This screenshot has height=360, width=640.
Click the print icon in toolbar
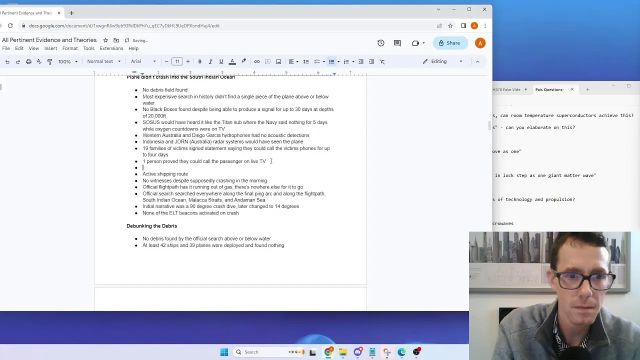29,62
